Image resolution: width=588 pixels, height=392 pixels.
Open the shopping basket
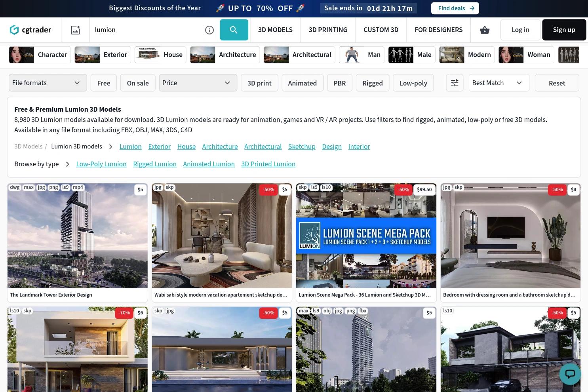click(x=485, y=30)
